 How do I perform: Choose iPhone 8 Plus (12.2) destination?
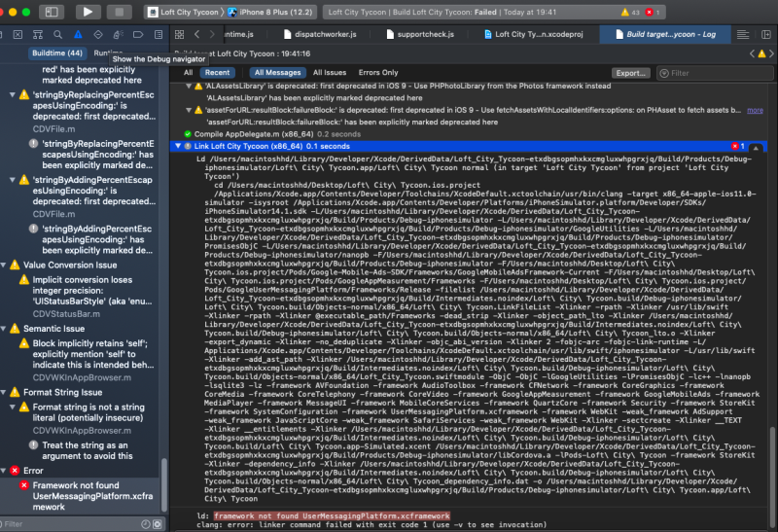pos(270,12)
